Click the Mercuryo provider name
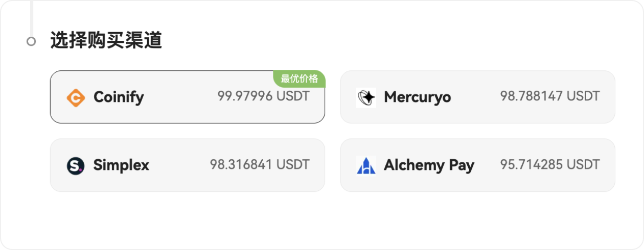 click(x=417, y=97)
